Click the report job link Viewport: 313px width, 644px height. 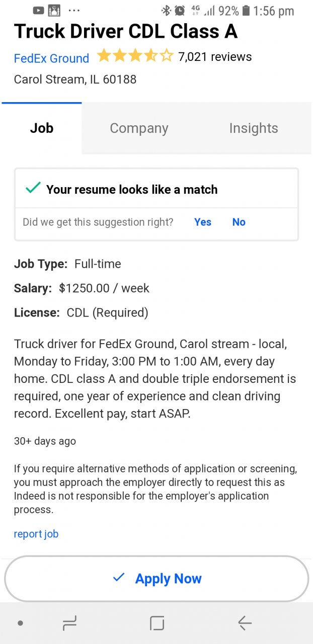point(36,534)
